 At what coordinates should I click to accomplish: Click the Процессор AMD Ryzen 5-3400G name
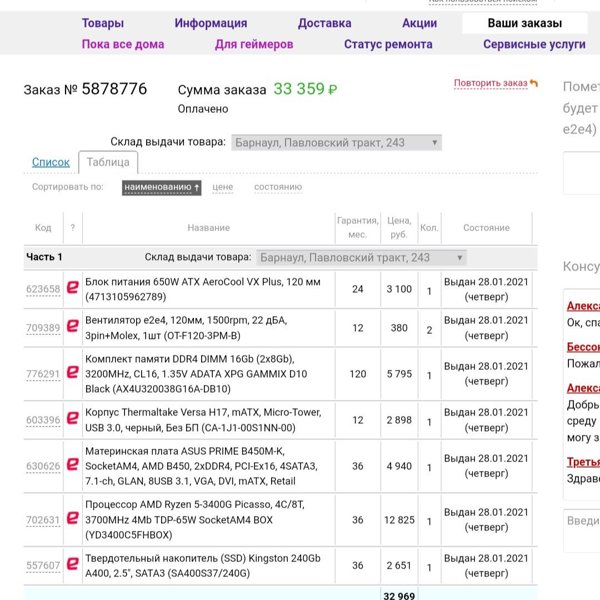[x=195, y=520]
